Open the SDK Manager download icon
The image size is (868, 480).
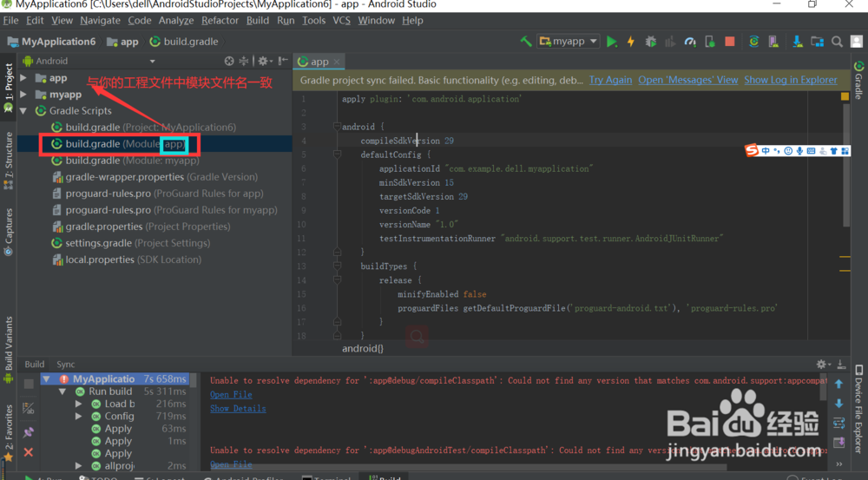pyautogui.click(x=797, y=42)
